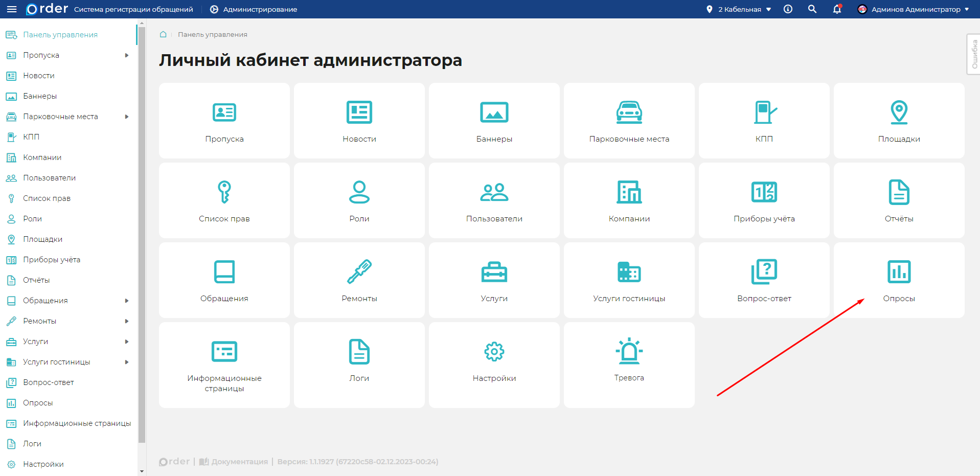Screen dimensions: 980x476
Task: Expand Парковочные места in the sidebar
Action: (127, 117)
